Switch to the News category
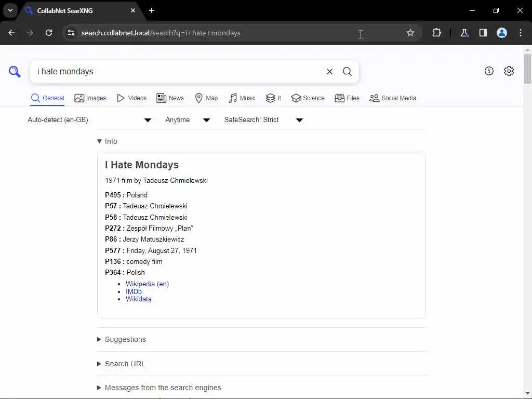Screen dimensions: 532x399 pyautogui.click(x=170, y=98)
